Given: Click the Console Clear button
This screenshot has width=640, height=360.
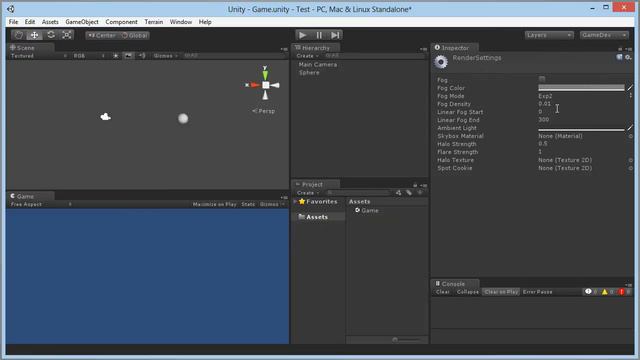Looking at the screenshot, I should click(x=442, y=292).
